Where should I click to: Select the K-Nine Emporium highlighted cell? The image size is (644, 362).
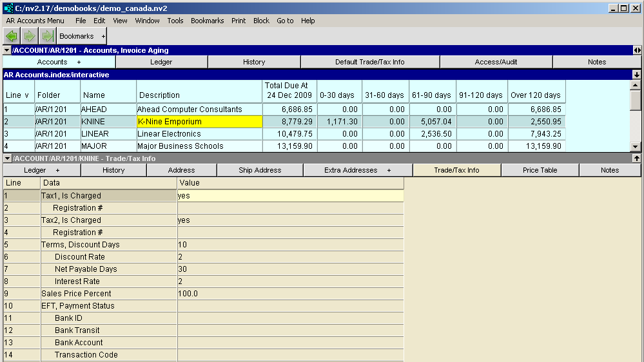(199, 122)
